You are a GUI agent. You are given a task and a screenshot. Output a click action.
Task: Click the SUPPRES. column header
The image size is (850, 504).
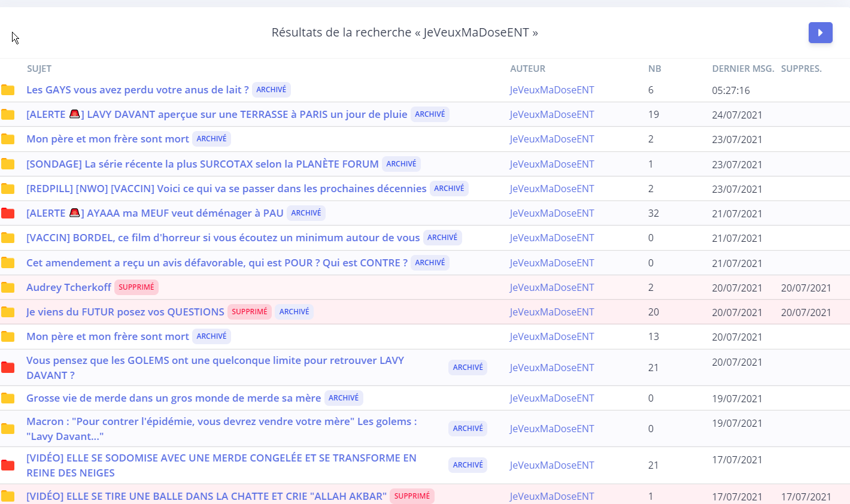coord(802,69)
